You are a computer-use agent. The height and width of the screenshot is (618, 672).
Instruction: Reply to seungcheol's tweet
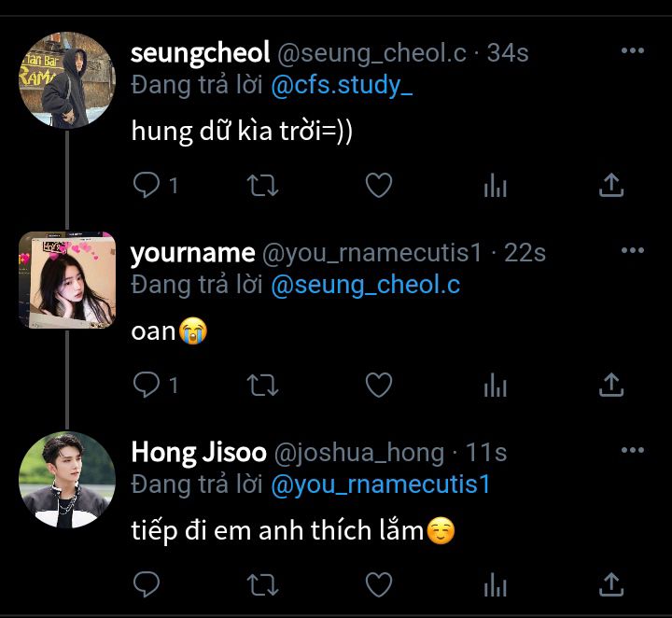click(x=147, y=186)
